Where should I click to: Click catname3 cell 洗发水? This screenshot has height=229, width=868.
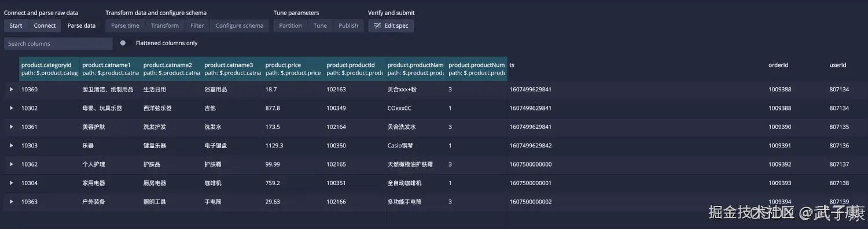(213, 127)
